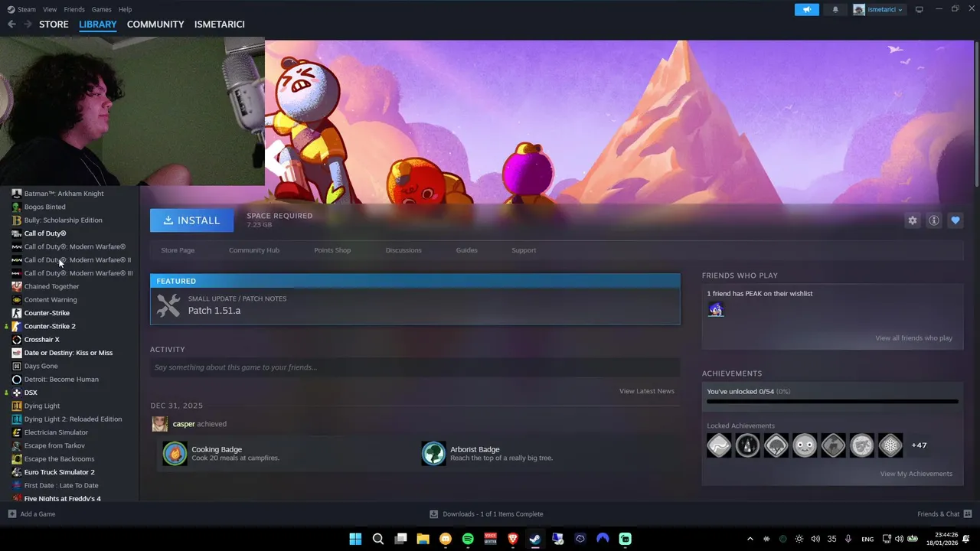Open the Discussions link
This screenshot has height=551, width=980.
[x=403, y=250]
